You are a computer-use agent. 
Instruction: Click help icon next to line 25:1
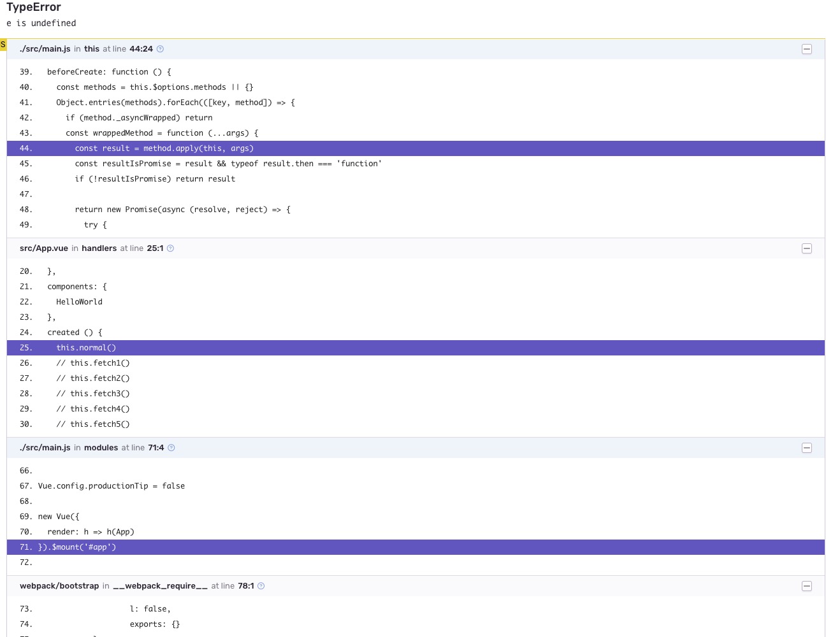point(170,248)
